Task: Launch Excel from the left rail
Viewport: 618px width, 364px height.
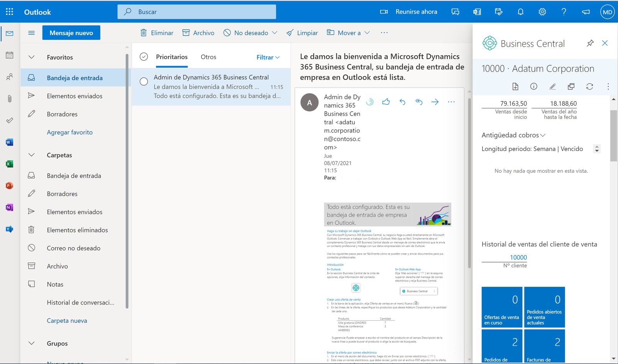Action: pos(10,164)
